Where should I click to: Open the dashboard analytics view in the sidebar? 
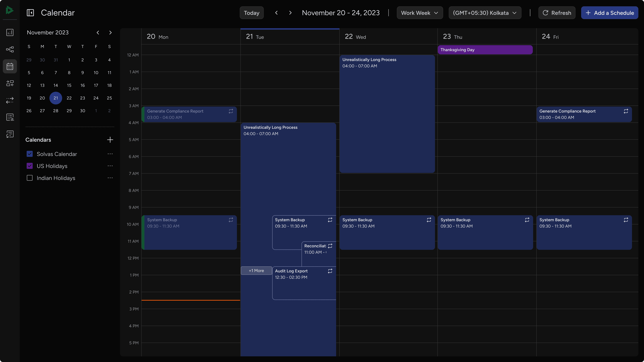click(x=10, y=32)
